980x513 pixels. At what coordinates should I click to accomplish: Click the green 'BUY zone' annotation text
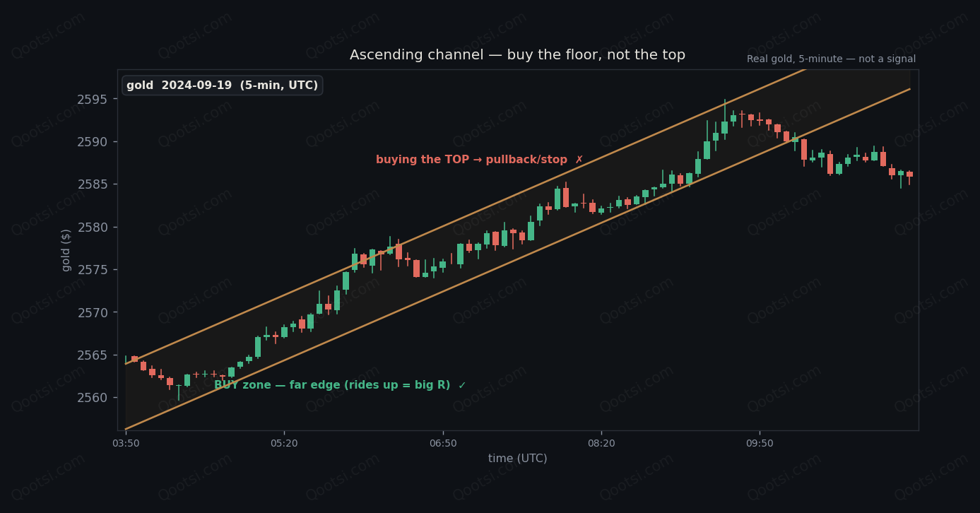click(332, 385)
